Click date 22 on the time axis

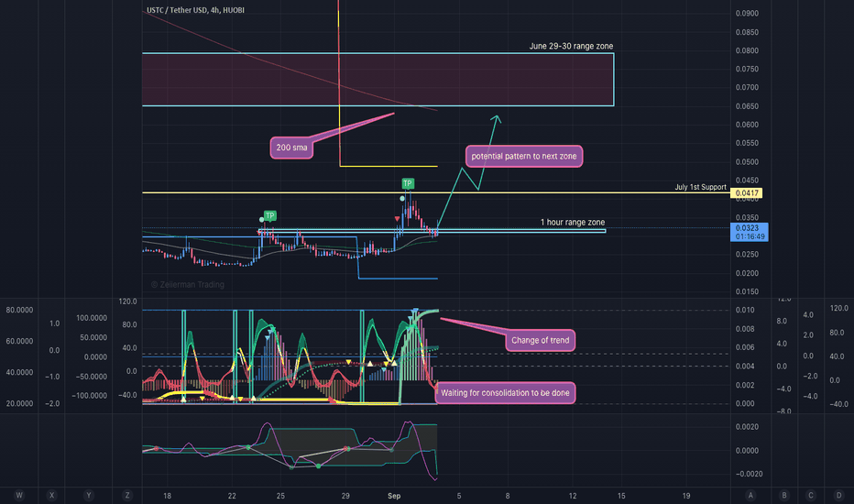point(232,496)
